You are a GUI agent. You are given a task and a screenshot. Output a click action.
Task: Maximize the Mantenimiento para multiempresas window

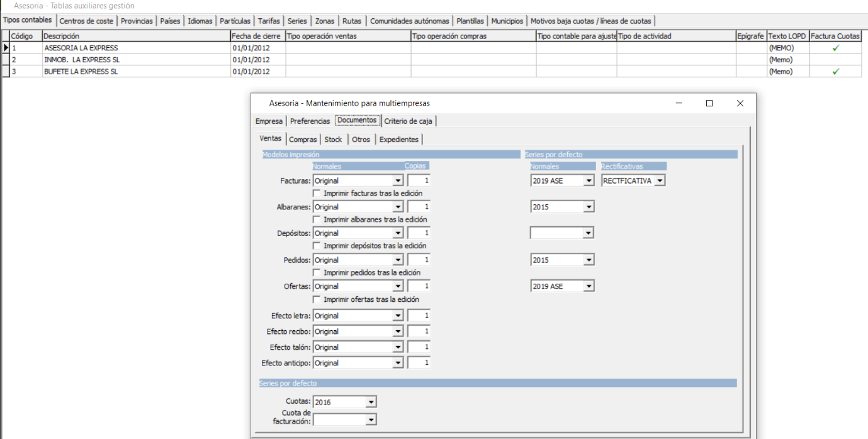click(709, 103)
